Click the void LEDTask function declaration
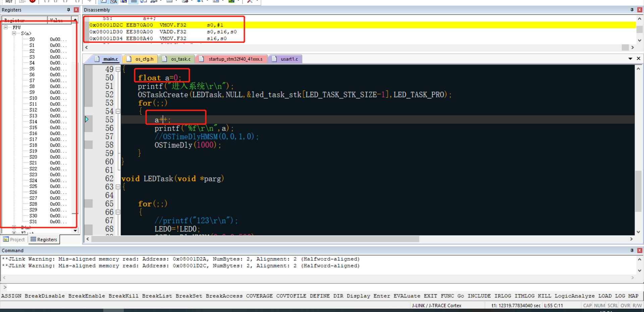Screen dimensions: 644x312 coord(172,179)
